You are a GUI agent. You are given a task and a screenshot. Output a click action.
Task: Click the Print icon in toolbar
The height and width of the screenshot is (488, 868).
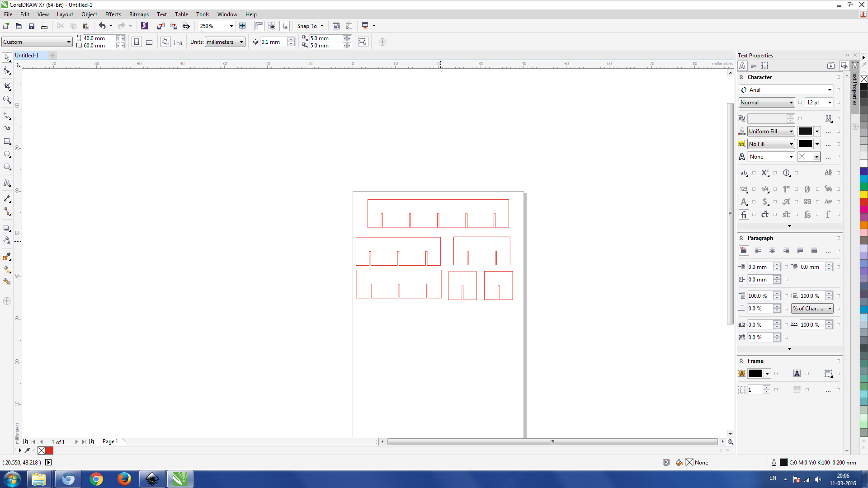click(44, 26)
